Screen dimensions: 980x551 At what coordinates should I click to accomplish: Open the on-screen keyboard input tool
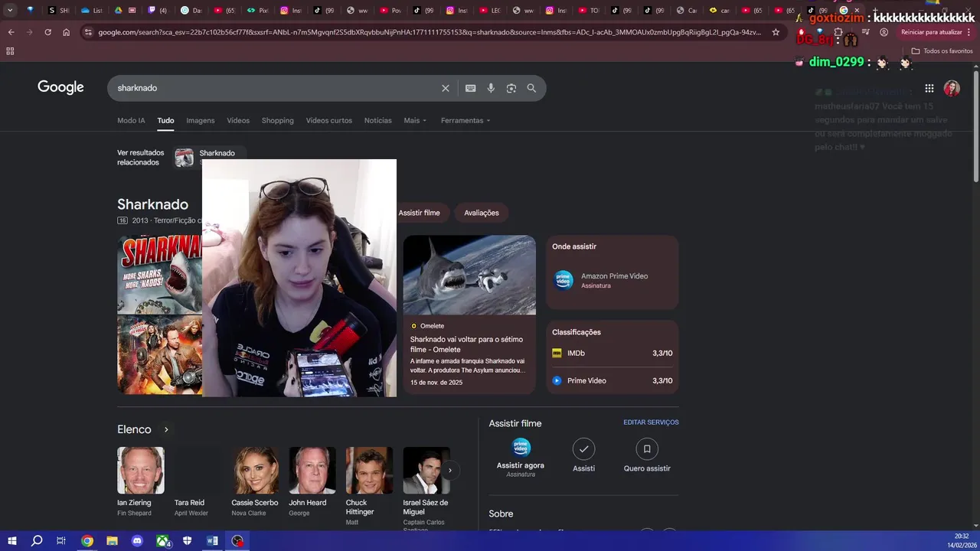click(x=471, y=88)
